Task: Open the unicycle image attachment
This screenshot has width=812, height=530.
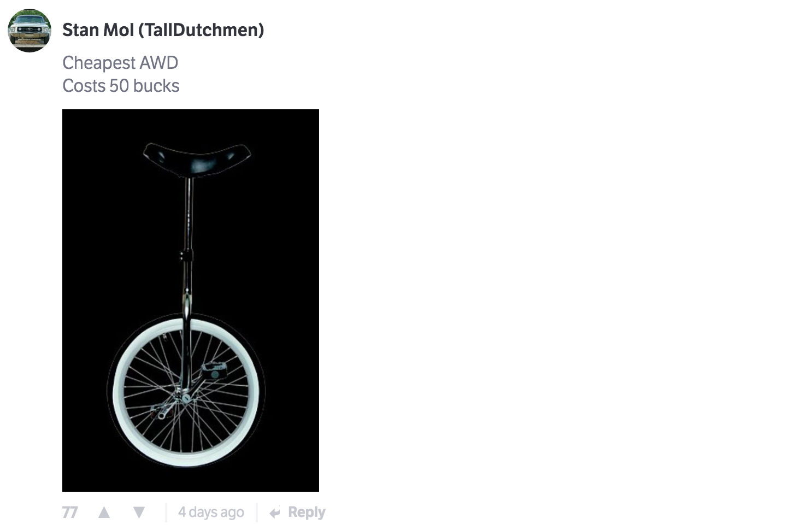Action: [191, 301]
